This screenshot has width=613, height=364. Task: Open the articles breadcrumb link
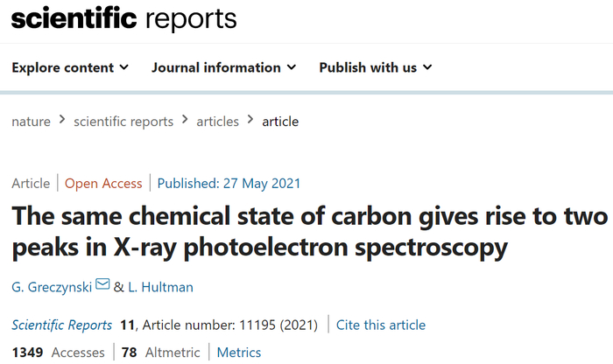point(217,122)
